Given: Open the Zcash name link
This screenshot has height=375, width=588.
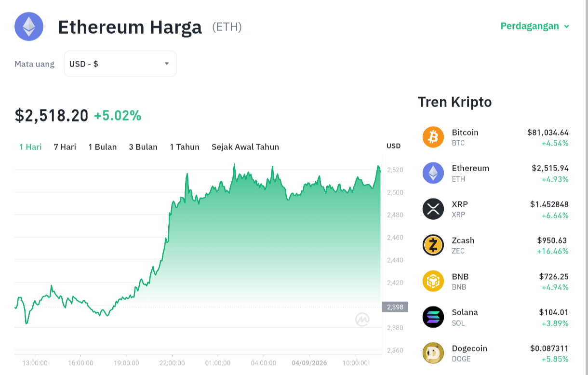Looking at the screenshot, I should [463, 240].
